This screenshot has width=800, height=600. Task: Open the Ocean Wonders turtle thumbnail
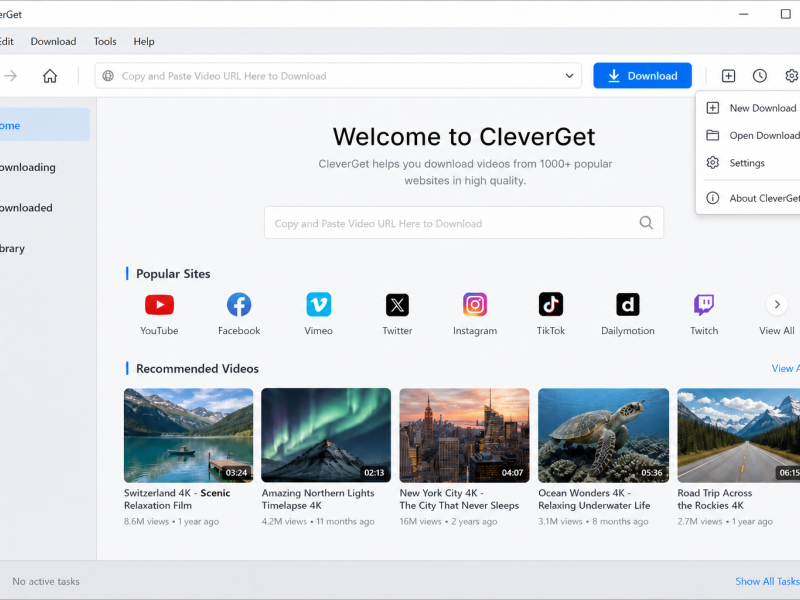tap(604, 435)
